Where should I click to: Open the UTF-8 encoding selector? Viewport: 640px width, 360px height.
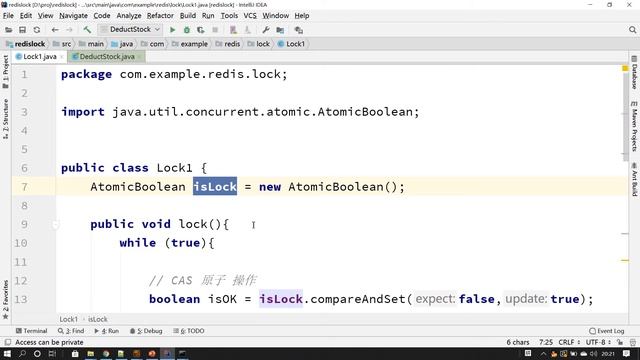coord(598,342)
